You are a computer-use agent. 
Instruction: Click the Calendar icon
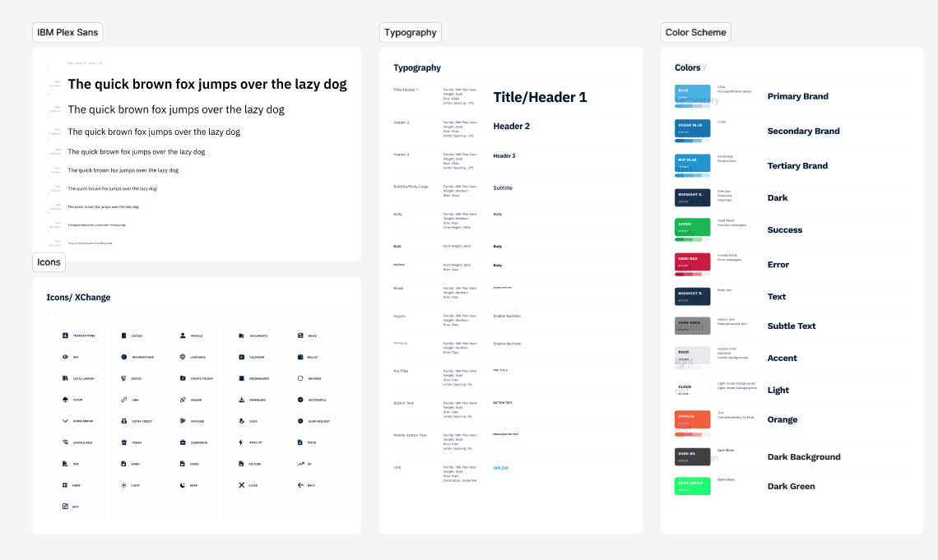[x=241, y=357]
